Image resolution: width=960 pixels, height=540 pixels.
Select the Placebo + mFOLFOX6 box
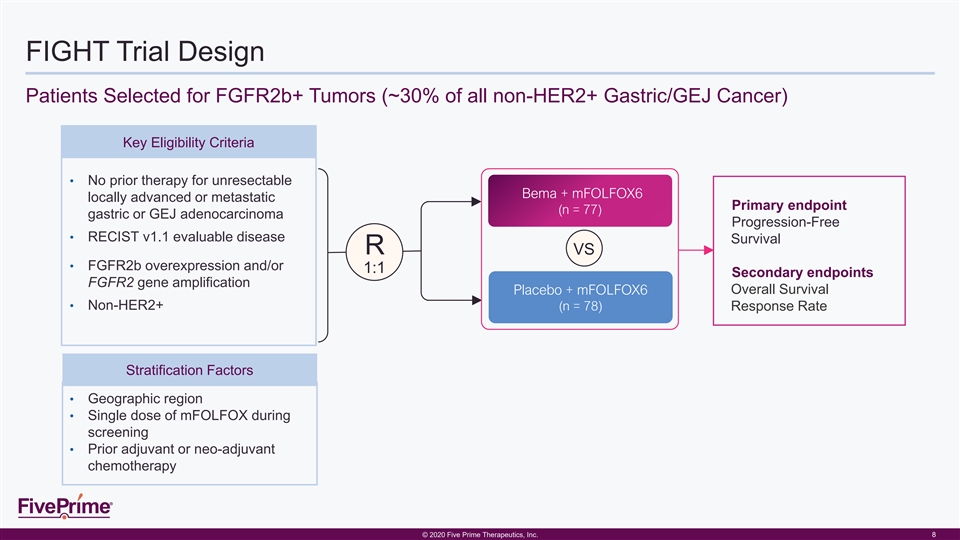(580, 297)
